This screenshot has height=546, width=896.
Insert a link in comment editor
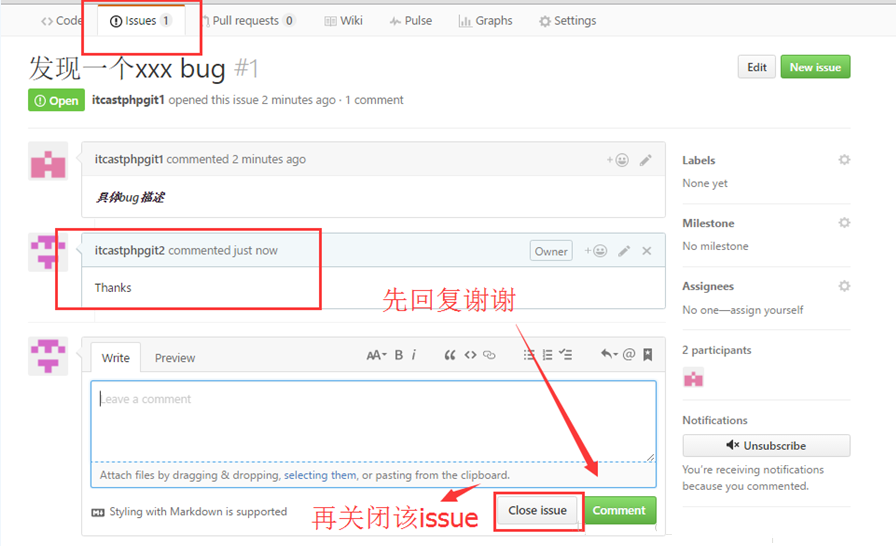point(489,355)
